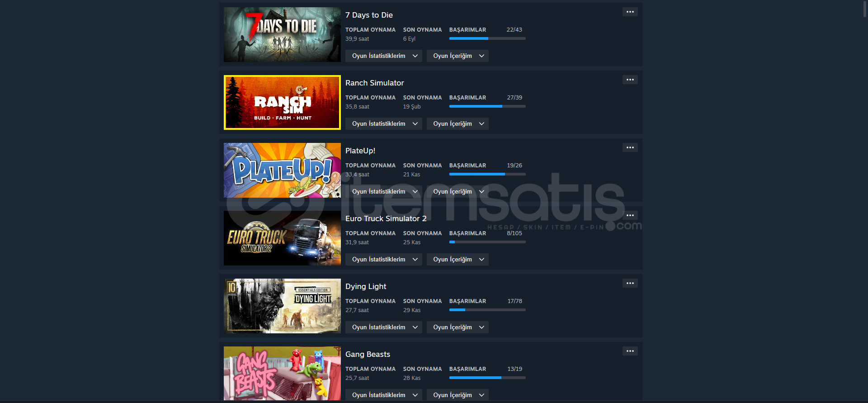Open the Dying Light three-dot options menu
The height and width of the screenshot is (403, 868).
(630, 283)
